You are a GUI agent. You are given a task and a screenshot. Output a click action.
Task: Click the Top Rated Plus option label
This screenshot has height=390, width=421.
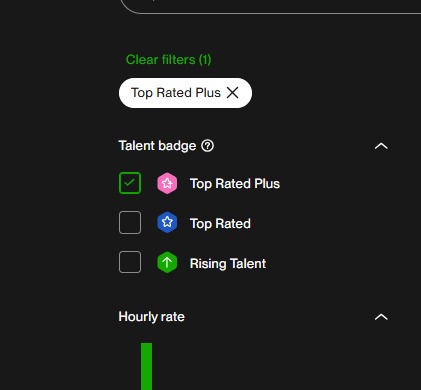235,184
